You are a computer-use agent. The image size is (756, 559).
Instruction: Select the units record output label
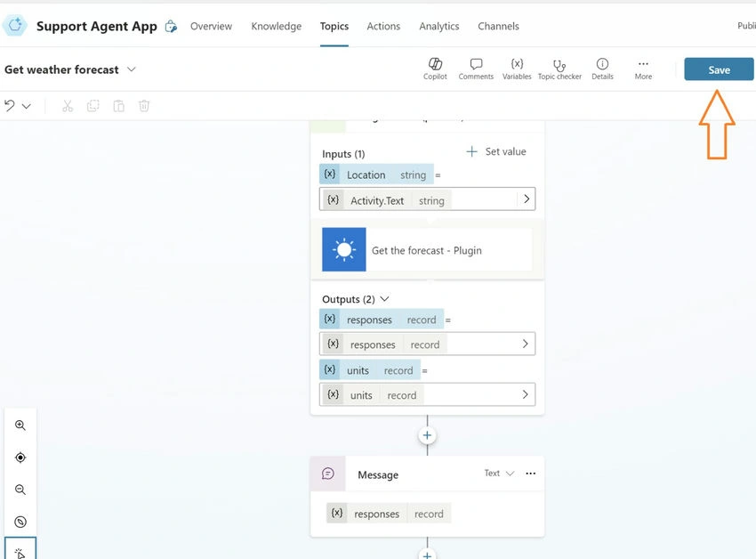click(x=370, y=369)
